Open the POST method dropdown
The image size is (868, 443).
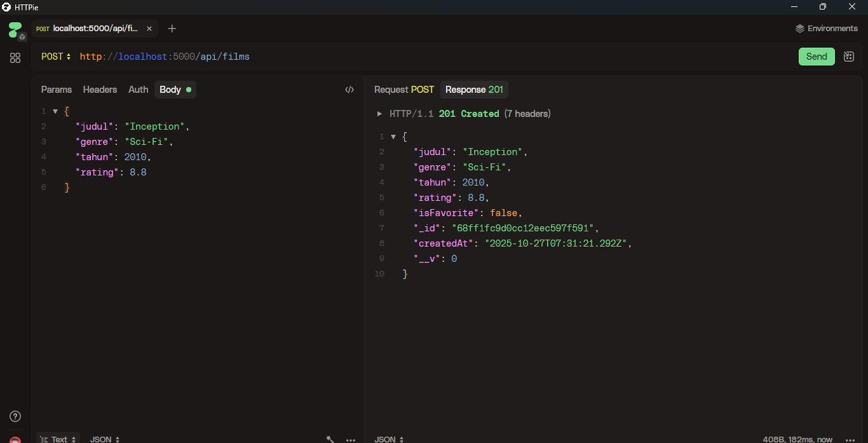pos(56,57)
